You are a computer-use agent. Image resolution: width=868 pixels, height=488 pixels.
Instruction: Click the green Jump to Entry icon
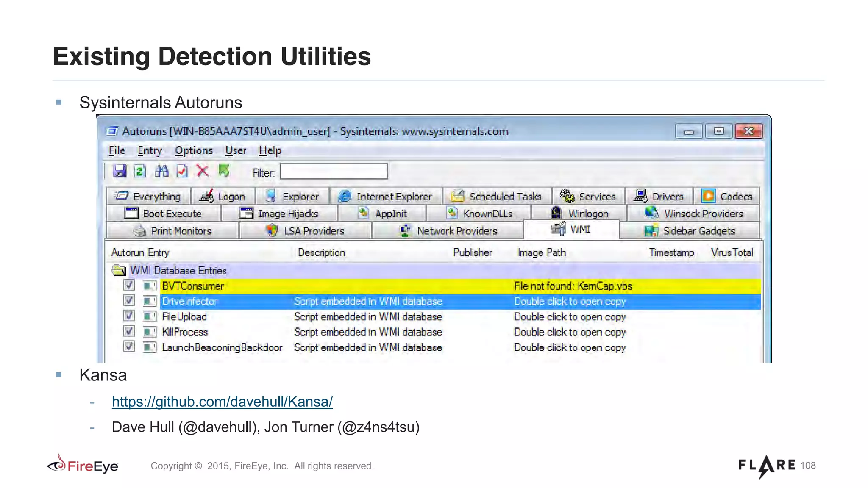[x=224, y=171]
